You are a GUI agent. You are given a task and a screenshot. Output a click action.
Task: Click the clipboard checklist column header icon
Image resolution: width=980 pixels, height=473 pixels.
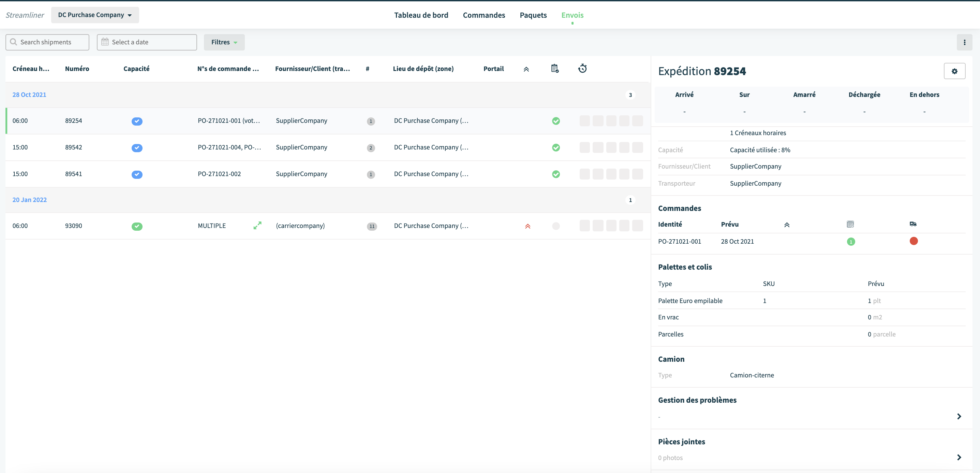pyautogui.click(x=555, y=69)
